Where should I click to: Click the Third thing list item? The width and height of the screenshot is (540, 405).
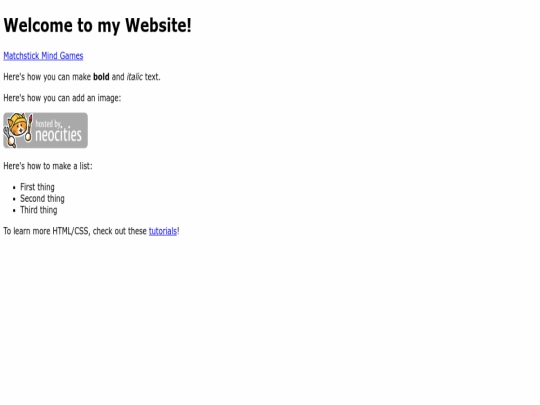click(39, 210)
